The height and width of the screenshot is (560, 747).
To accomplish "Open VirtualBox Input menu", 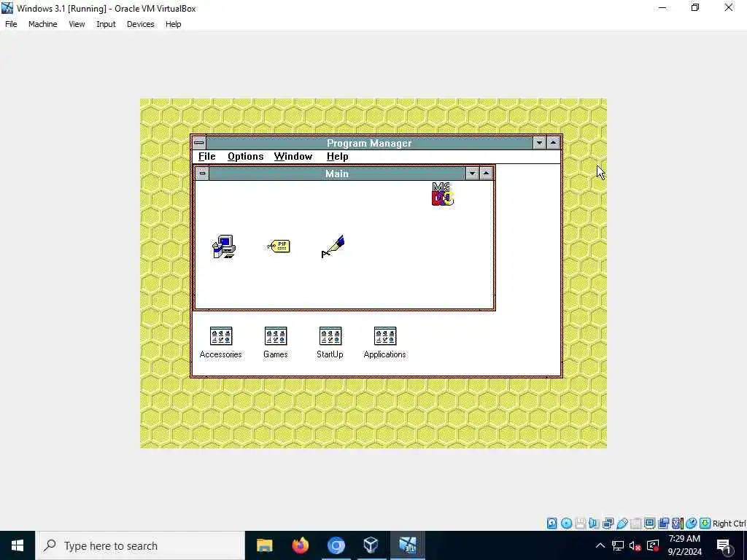I will 106,24.
